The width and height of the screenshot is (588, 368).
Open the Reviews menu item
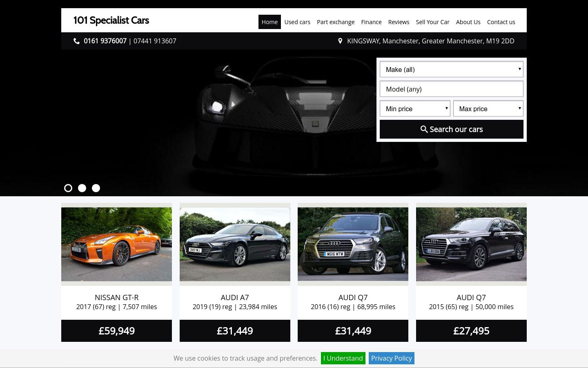[x=399, y=22]
